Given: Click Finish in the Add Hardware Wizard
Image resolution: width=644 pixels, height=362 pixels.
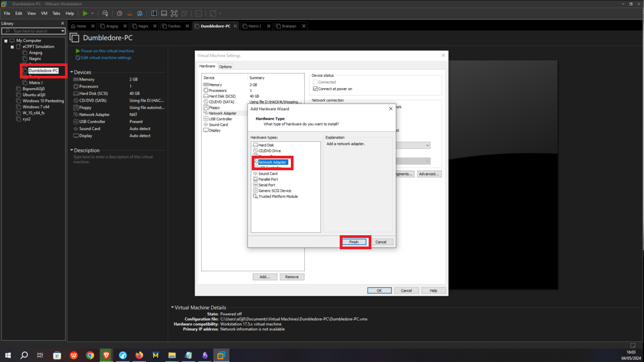Looking at the screenshot, I should click(x=354, y=242).
